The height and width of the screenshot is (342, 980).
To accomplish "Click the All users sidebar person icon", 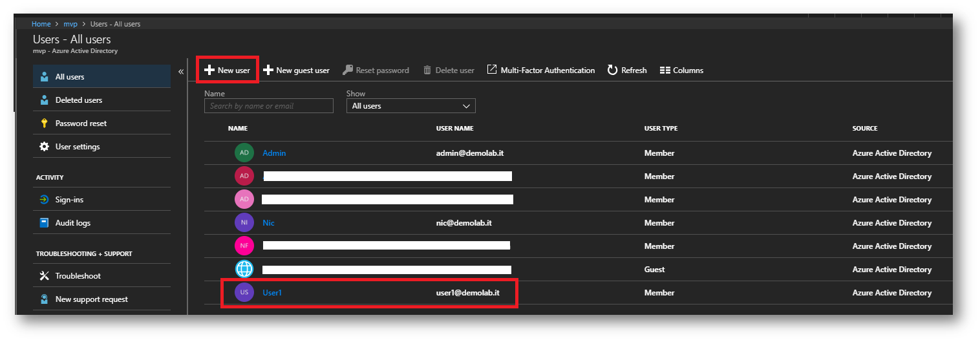I will coord(44,77).
